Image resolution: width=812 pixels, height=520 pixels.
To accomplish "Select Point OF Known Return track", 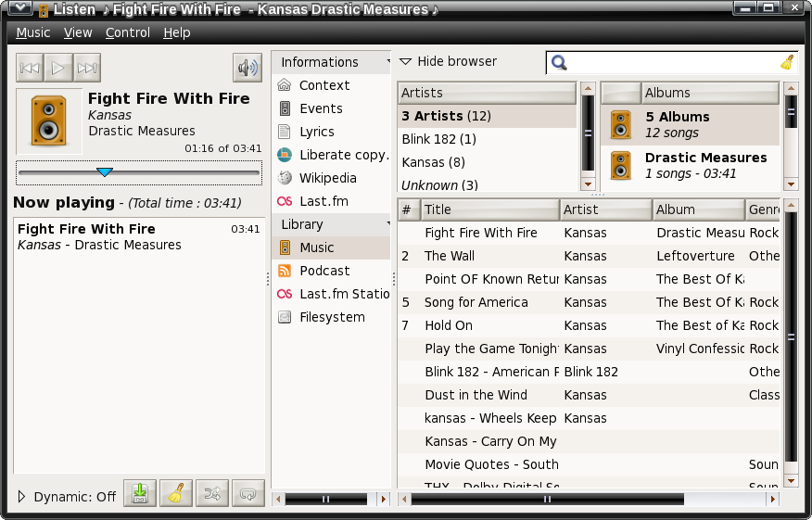I will tap(589, 279).
